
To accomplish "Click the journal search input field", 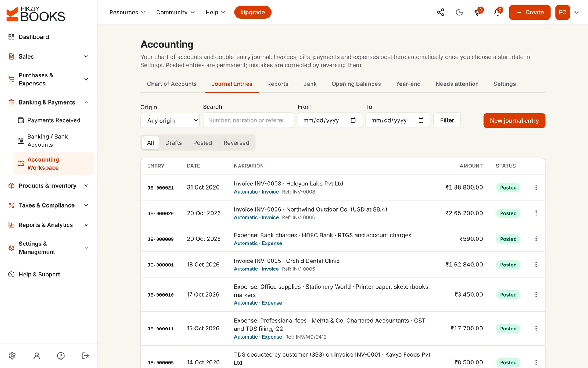I will [x=248, y=120].
